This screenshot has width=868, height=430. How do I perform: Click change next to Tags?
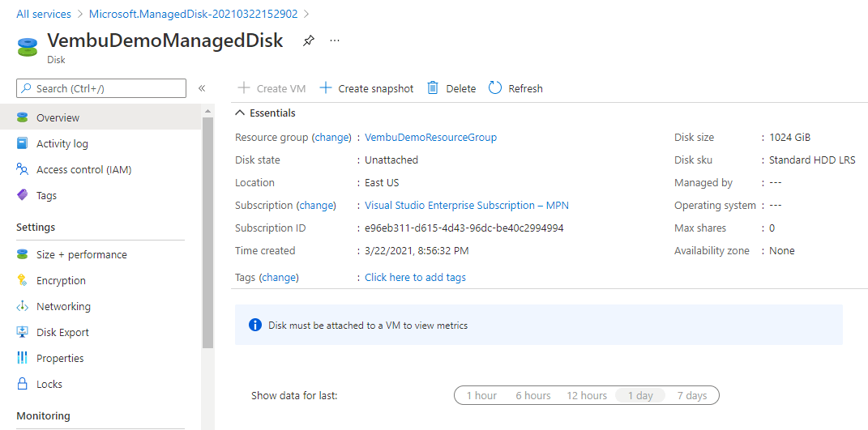point(280,277)
